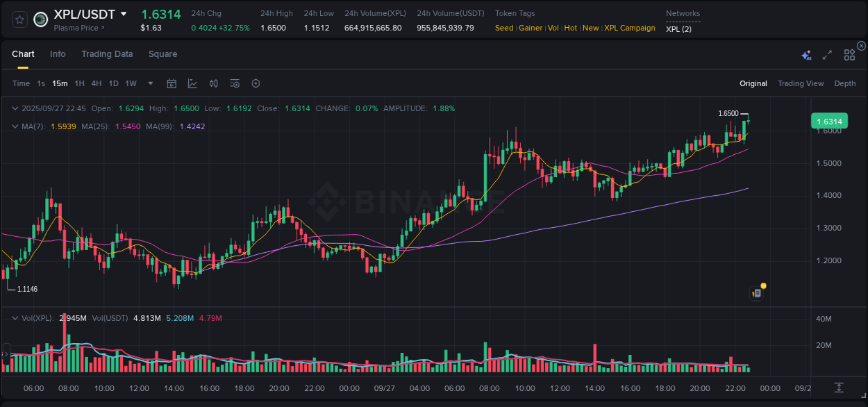Select the green current price label
Image resolution: width=868 pixels, height=407 pixels.
tap(830, 121)
